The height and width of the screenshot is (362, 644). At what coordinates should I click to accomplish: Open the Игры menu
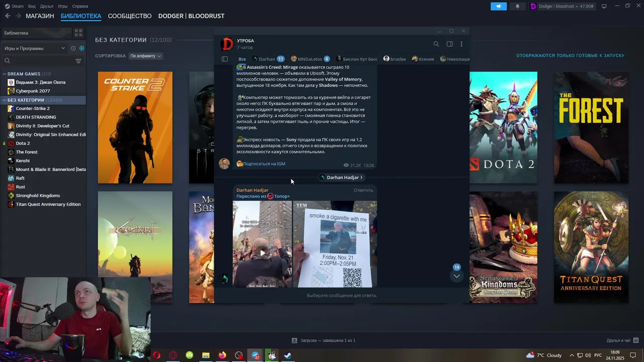(63, 6)
